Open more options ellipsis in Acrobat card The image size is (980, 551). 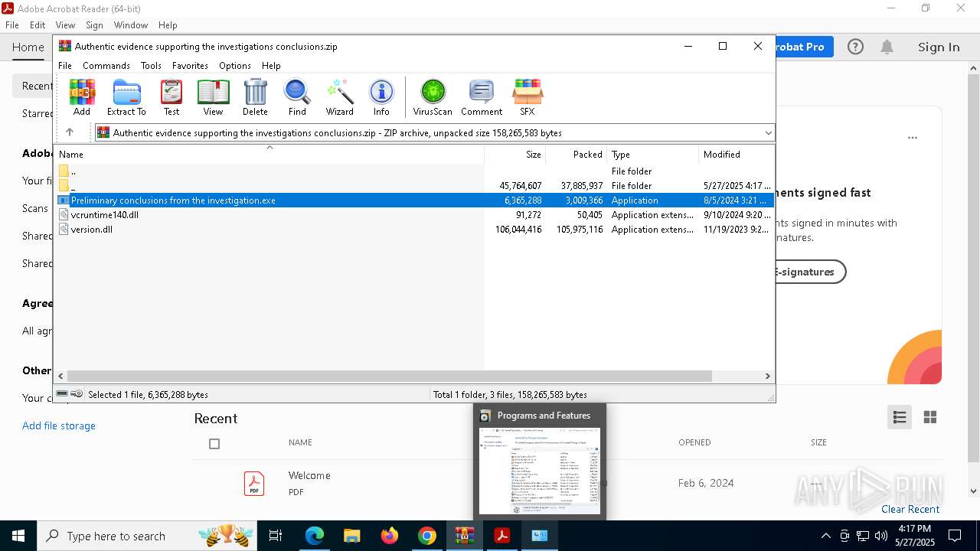click(913, 139)
